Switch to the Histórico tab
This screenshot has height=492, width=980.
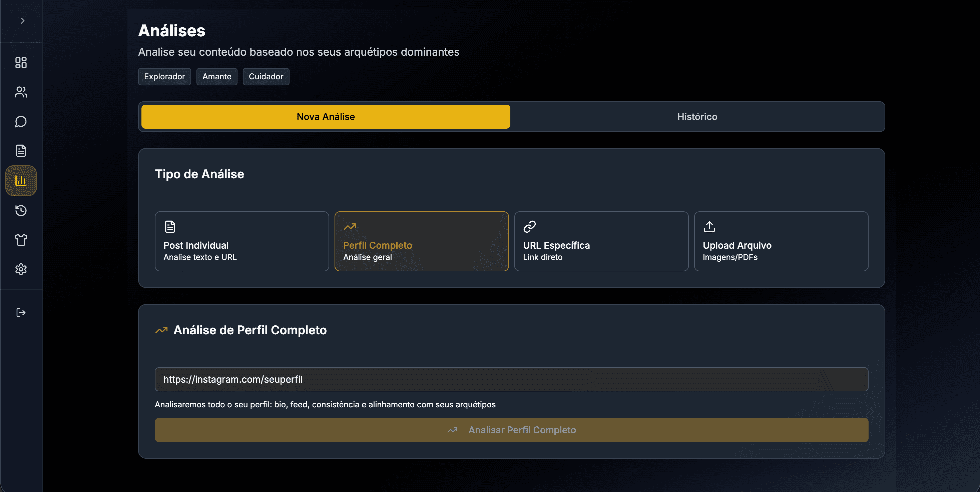click(x=697, y=117)
